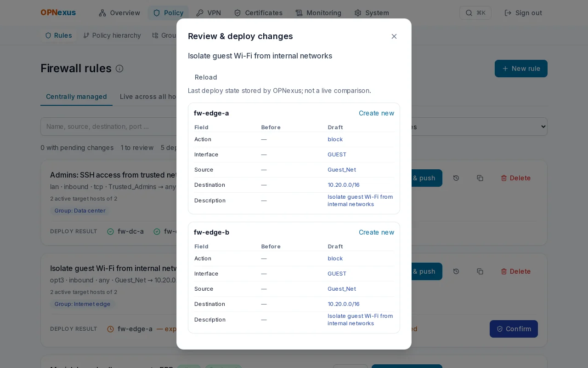Go to Certificates page
Screen dimensions: 588x368
[x=258, y=13]
